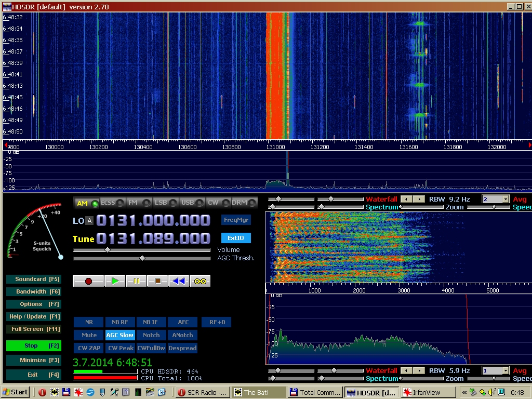Select USB demodulation mode
This screenshot has height=399, width=532.
point(192,203)
